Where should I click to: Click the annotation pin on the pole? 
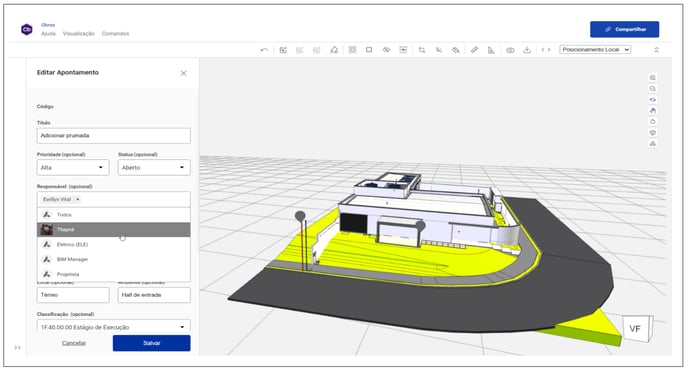pyautogui.click(x=300, y=216)
